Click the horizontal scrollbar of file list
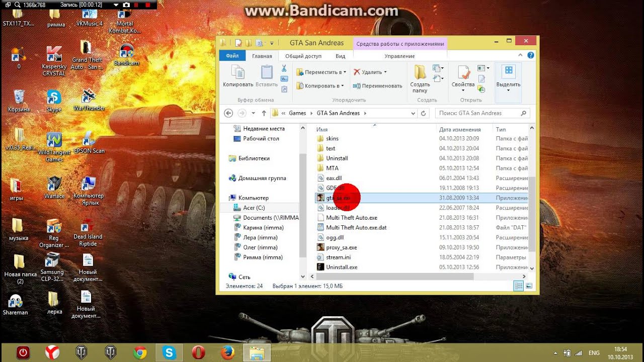 coord(394,277)
